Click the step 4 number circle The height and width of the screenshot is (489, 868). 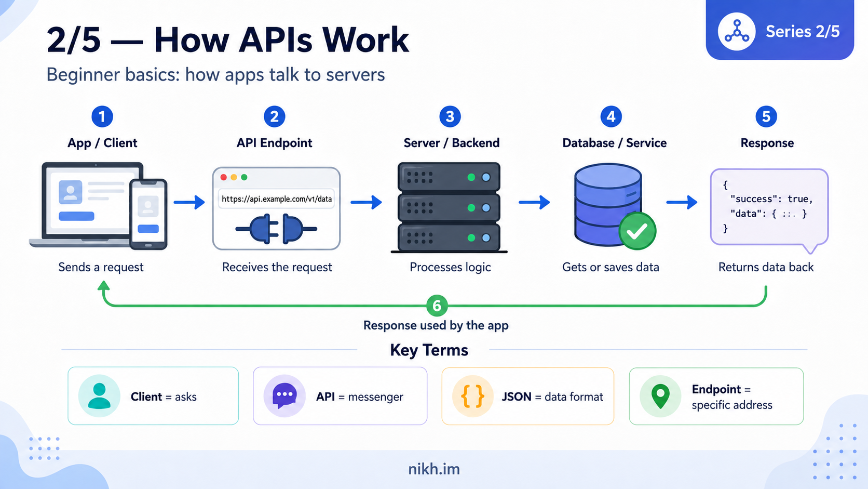611,116
